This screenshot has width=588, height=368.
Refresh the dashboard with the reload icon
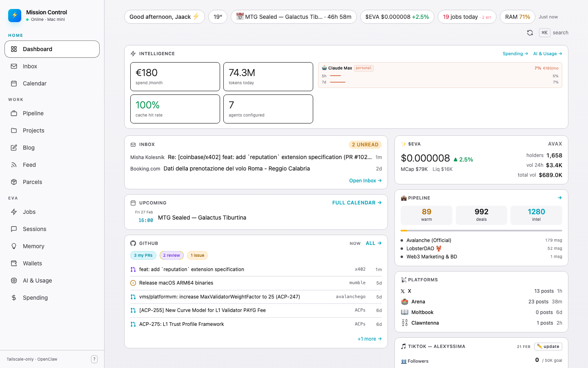pyautogui.click(x=530, y=33)
